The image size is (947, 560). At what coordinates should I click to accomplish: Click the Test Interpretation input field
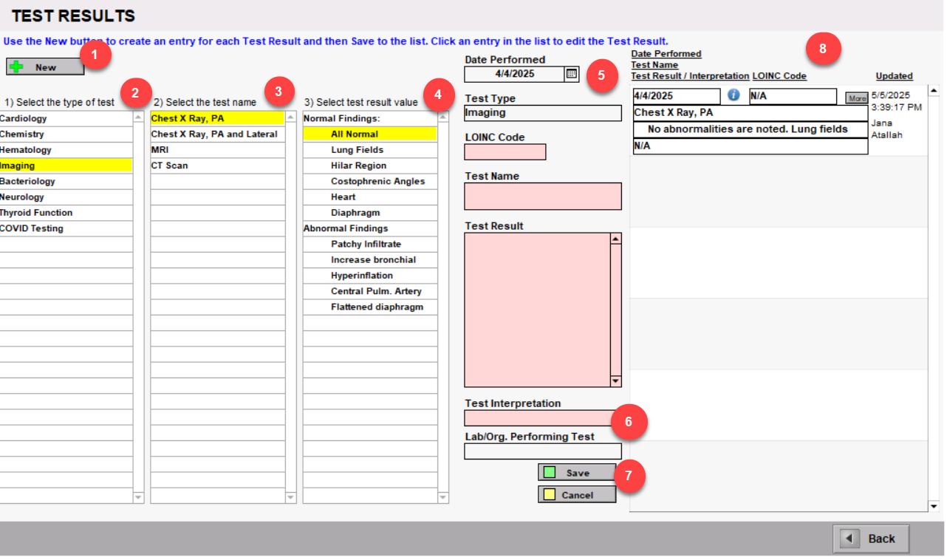pos(538,418)
